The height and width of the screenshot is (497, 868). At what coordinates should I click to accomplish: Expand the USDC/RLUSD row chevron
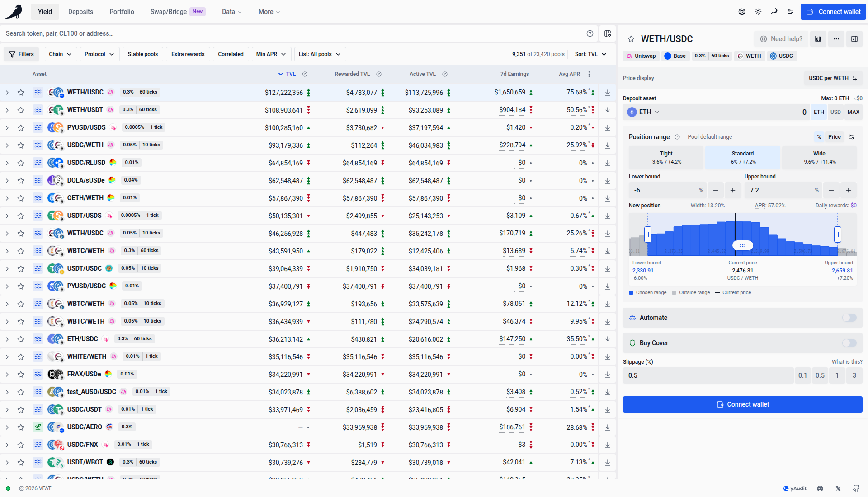point(7,163)
